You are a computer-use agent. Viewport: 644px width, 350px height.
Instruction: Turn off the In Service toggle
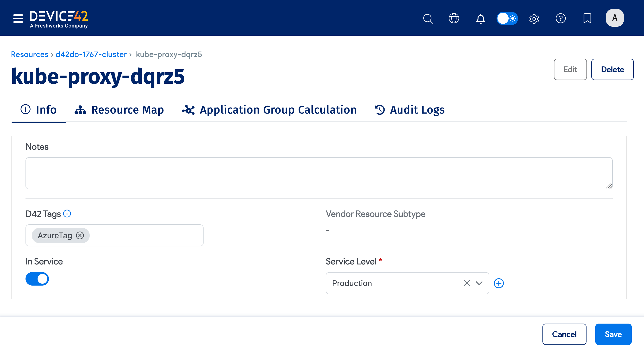pyautogui.click(x=37, y=279)
